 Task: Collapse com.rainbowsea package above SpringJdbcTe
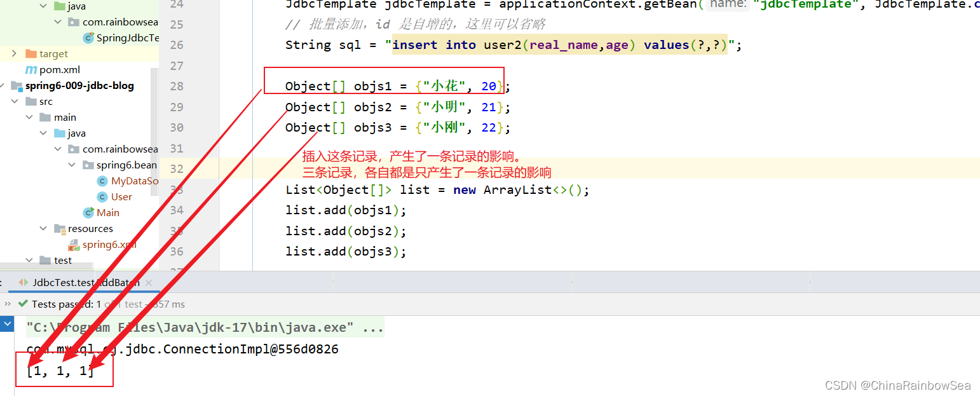point(58,22)
